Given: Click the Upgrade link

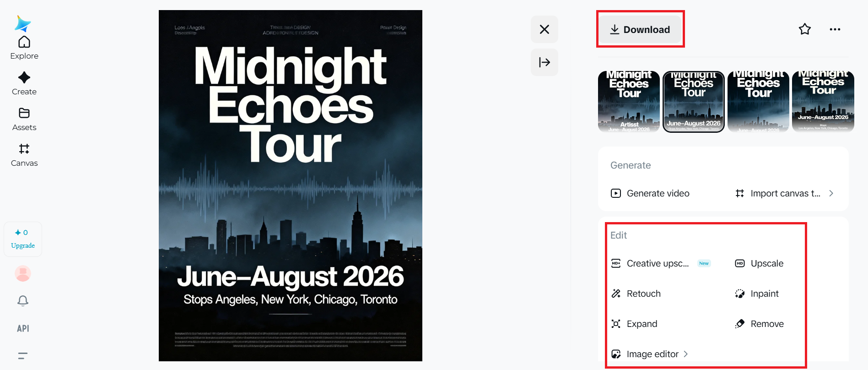Looking at the screenshot, I should pos(22,245).
